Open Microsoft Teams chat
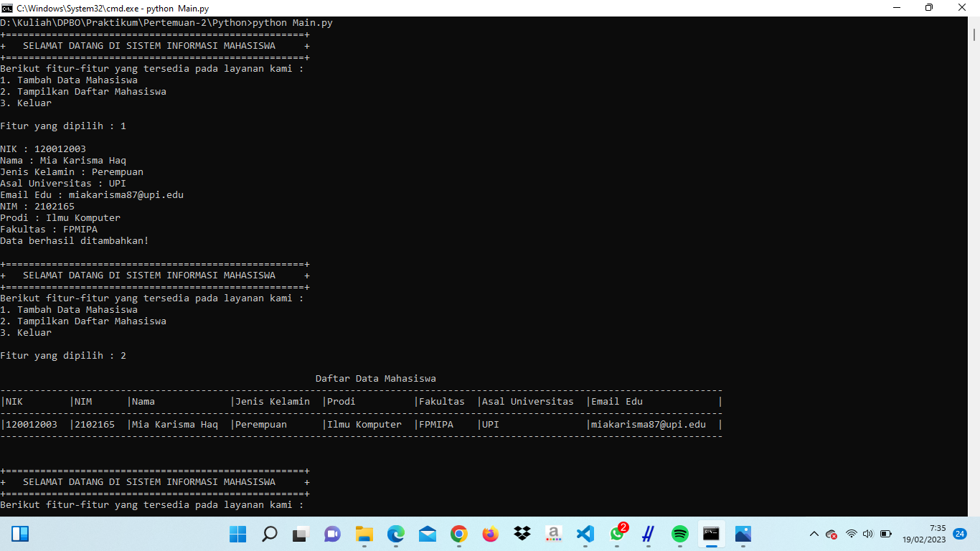 334,534
